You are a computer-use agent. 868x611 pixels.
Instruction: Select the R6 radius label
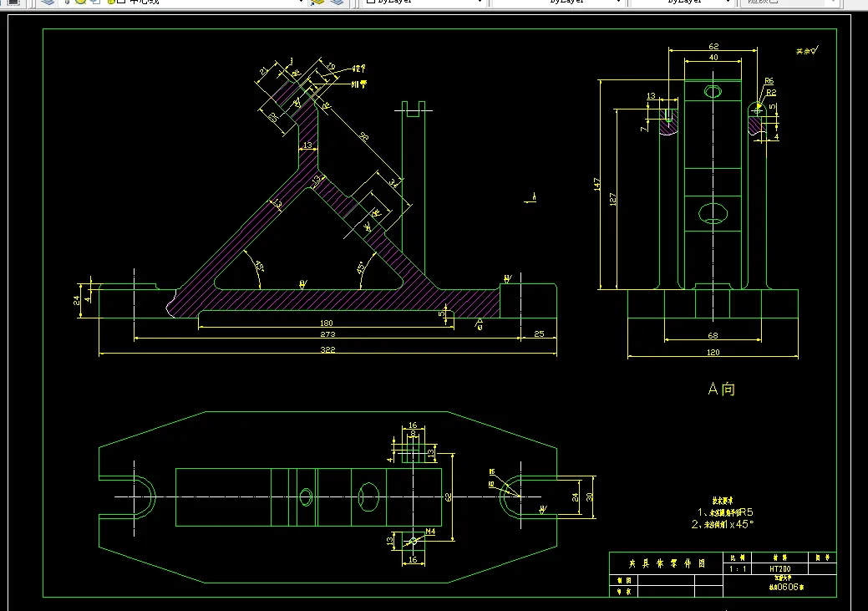(x=769, y=81)
